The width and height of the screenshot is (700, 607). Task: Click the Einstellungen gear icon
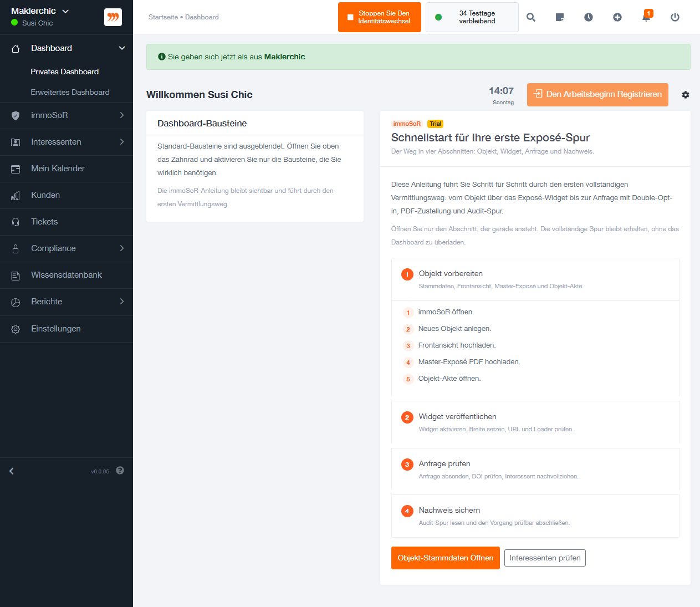tap(16, 329)
